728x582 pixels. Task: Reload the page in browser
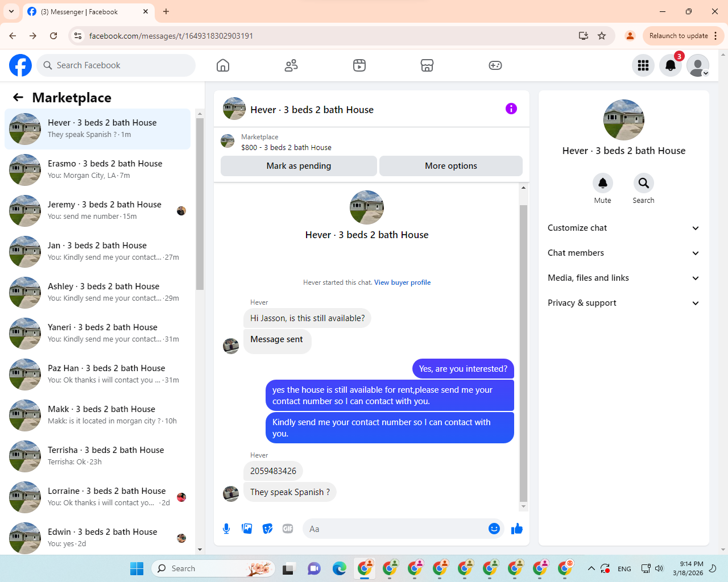[x=53, y=36]
